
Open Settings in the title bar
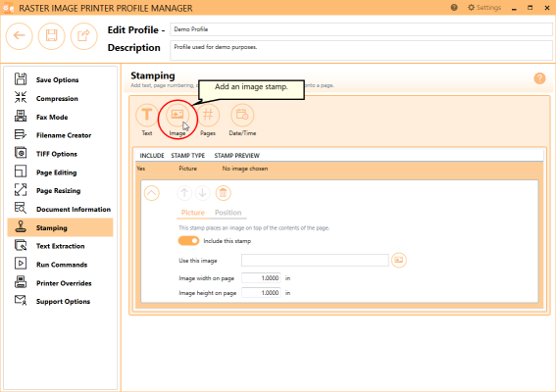pos(484,8)
